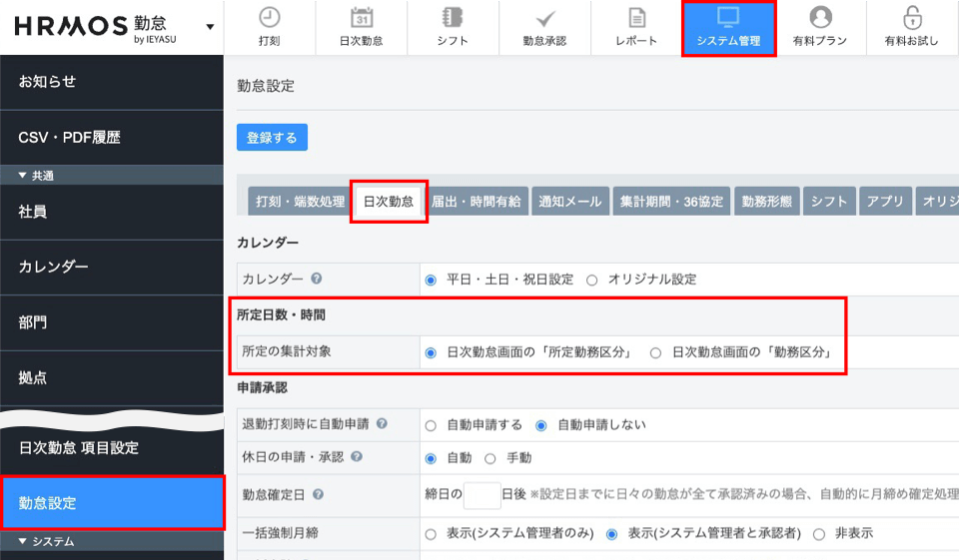Open the HRMOS 勤怠 dropdown arrow

[x=210, y=27]
